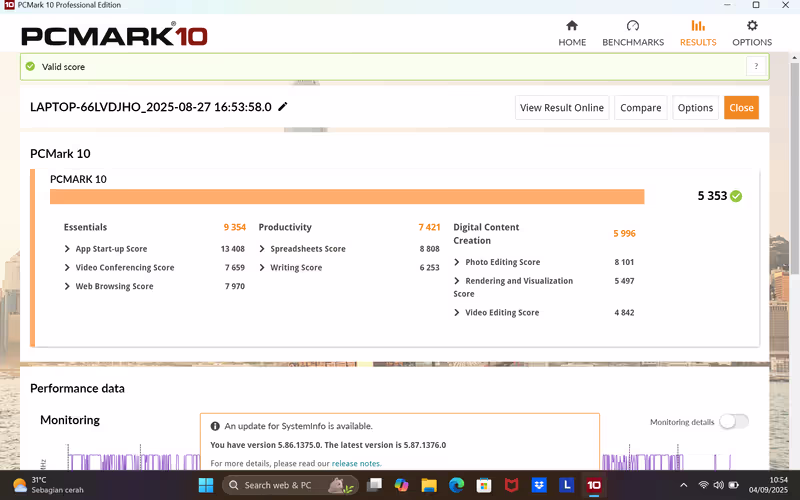Expand the Photo Editing Score row

click(x=457, y=262)
